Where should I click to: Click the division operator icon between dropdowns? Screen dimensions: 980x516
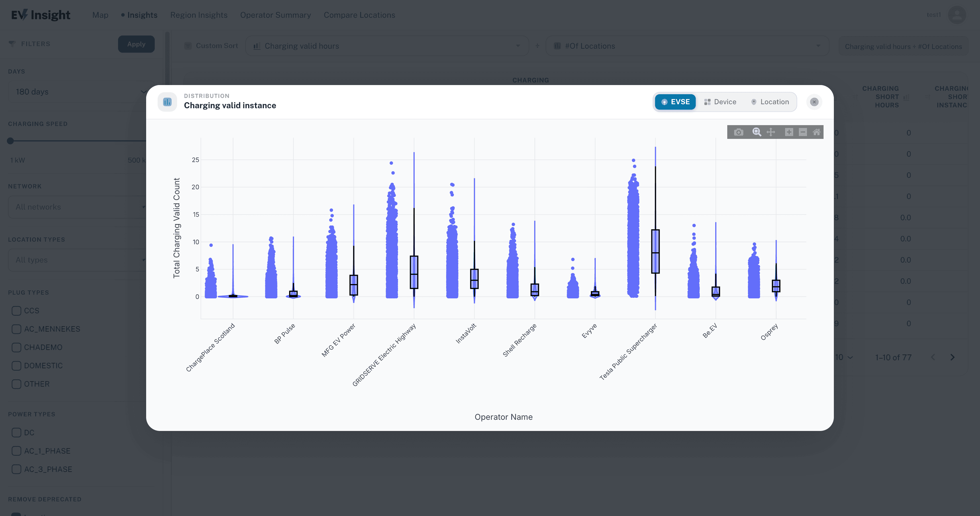point(537,46)
